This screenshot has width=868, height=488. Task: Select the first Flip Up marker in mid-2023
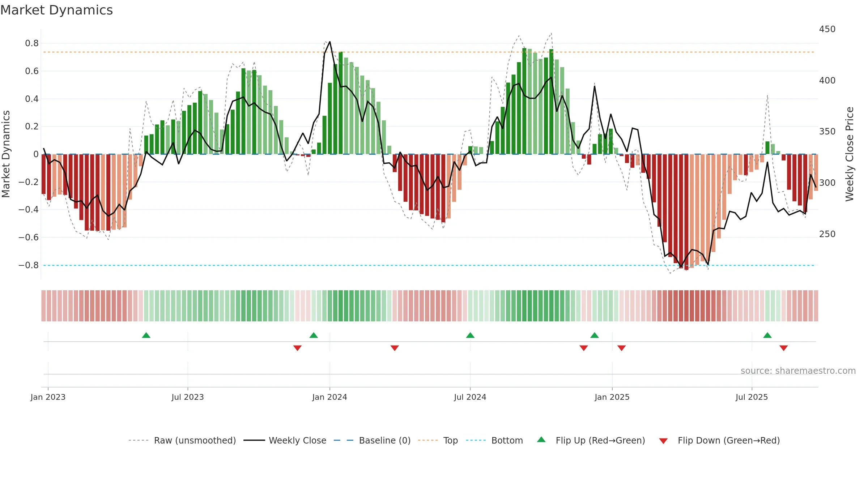coord(146,335)
